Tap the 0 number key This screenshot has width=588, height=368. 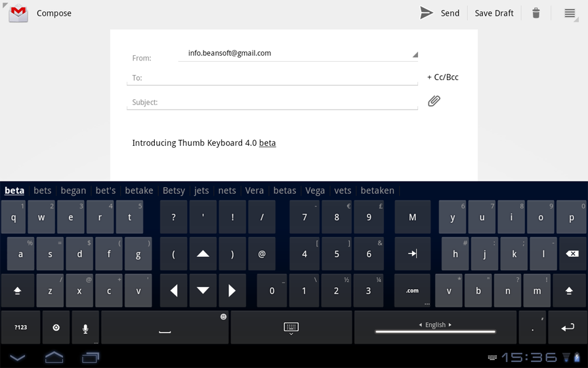click(272, 290)
